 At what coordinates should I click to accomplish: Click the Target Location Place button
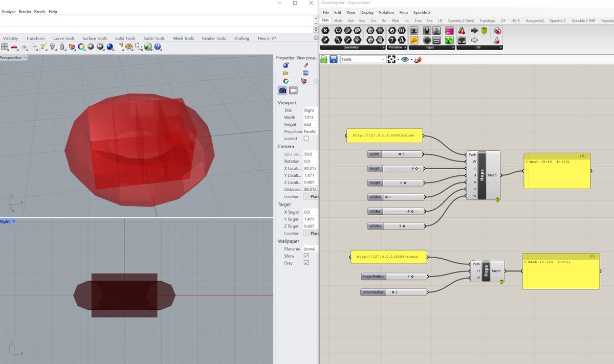(x=311, y=233)
